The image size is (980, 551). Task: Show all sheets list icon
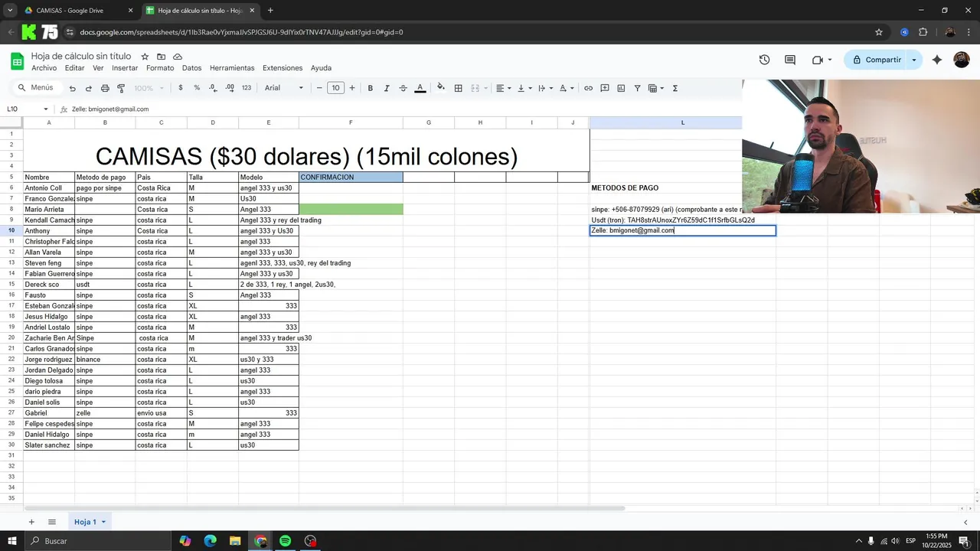tap(52, 522)
